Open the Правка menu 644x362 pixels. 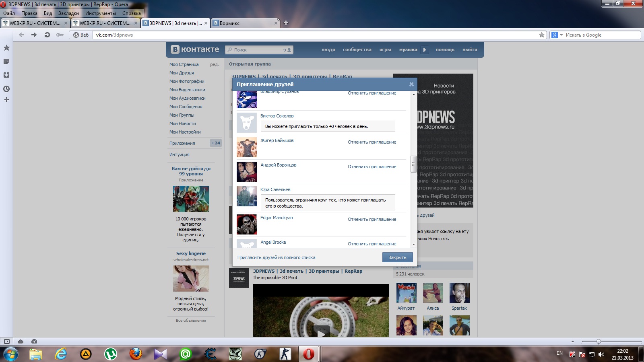tap(29, 13)
